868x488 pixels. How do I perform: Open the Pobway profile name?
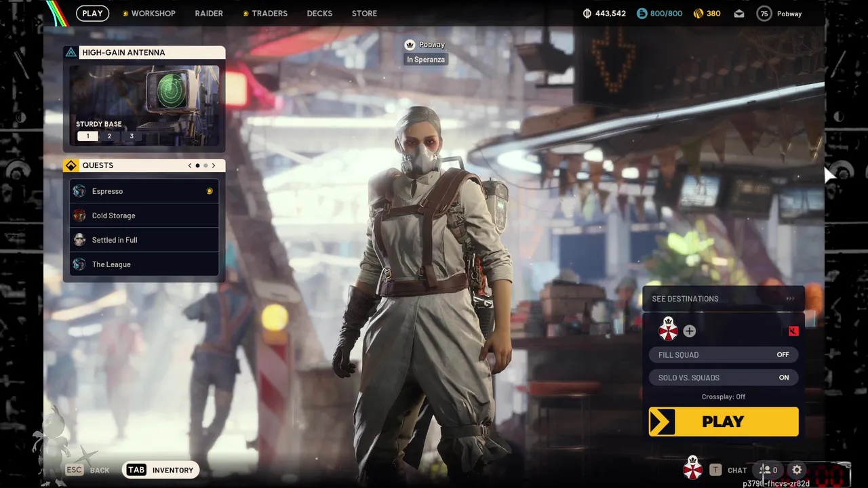[x=789, y=14]
